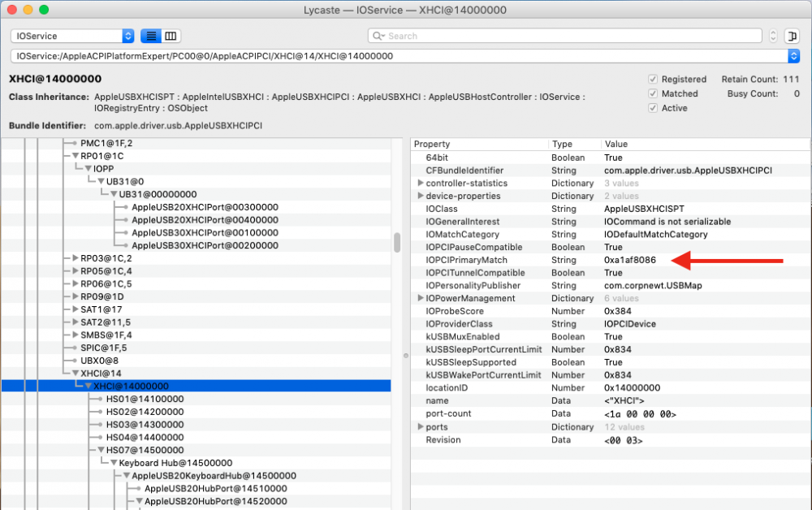812x510 pixels.
Task: Switch to list view mode
Action: click(151, 36)
